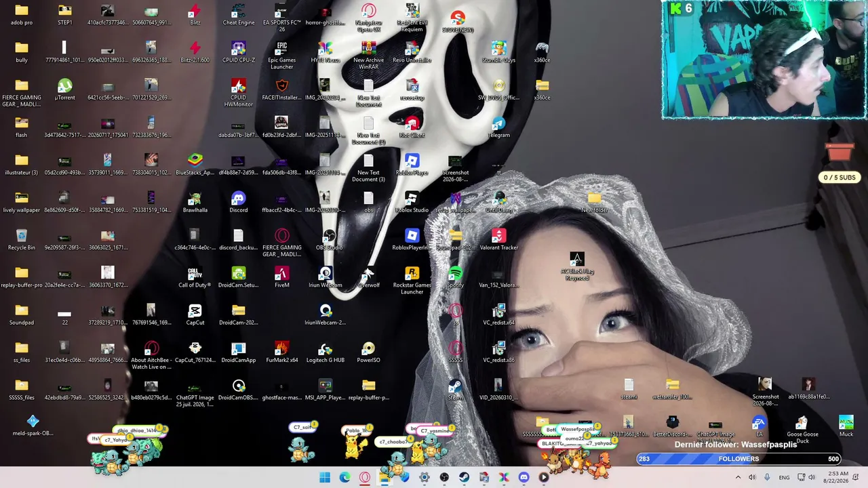Select the PowerISO desktop shortcut

tap(369, 352)
